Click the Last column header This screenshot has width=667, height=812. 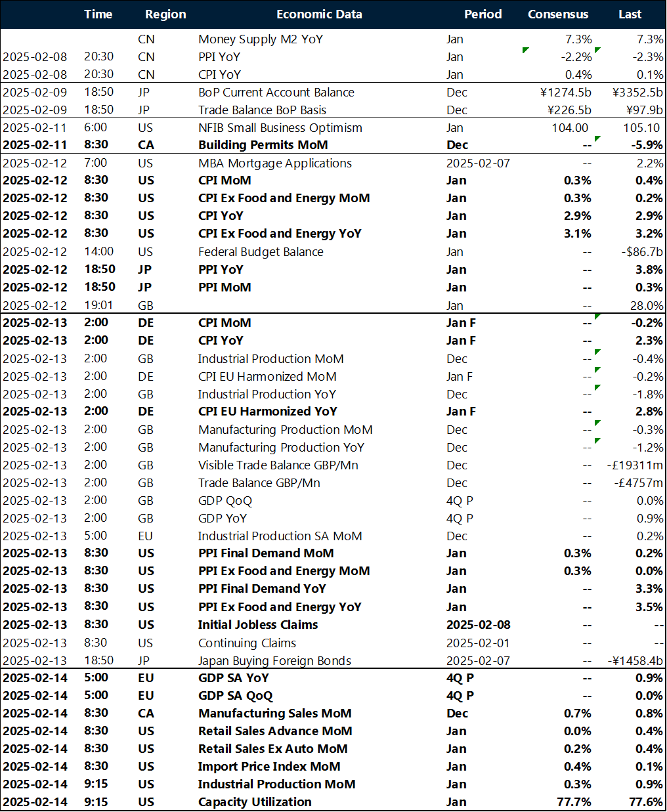tap(630, 14)
